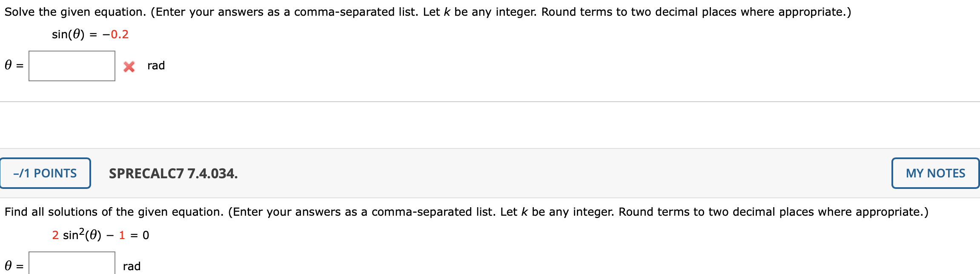Select the θ = label of the second question
The width and height of the screenshot is (980, 274).
click(12, 265)
